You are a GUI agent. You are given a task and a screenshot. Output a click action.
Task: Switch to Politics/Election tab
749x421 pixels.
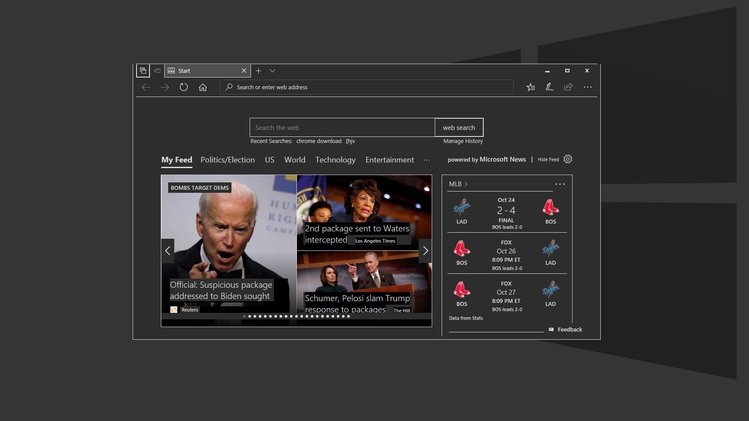coord(227,160)
